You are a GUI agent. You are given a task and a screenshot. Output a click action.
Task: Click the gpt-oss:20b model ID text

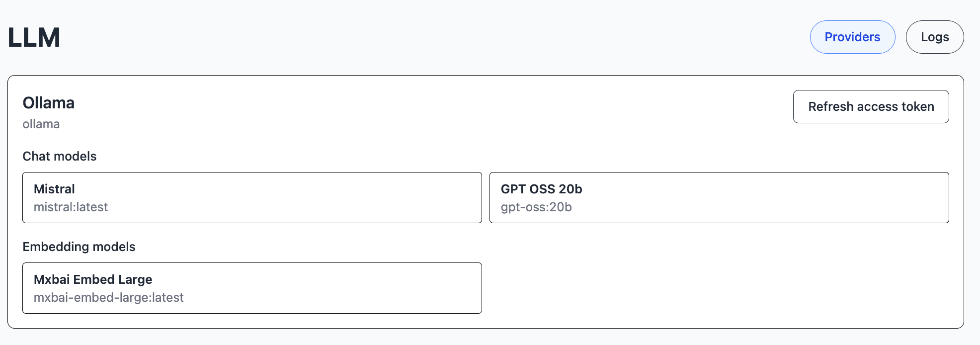click(536, 207)
